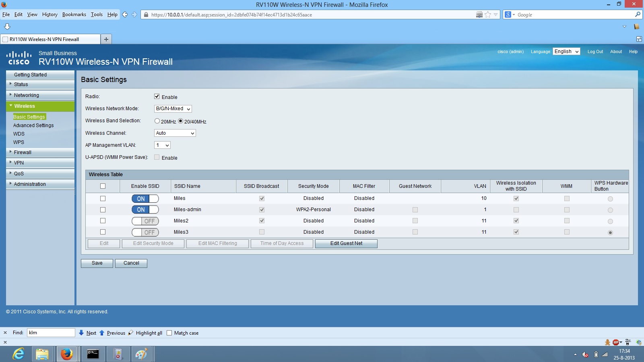Tick the row checkbox for Miles-admin
The image size is (644, 362).
(103, 210)
